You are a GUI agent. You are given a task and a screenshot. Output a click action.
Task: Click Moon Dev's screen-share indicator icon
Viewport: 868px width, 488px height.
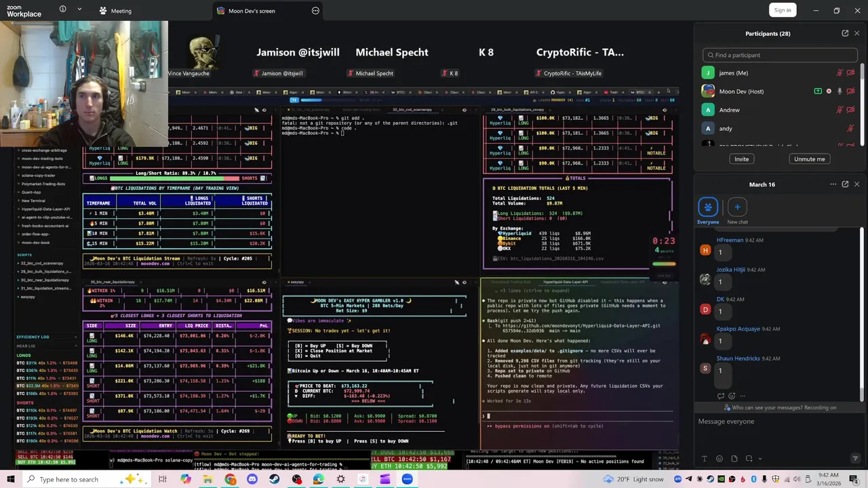[x=818, y=91]
